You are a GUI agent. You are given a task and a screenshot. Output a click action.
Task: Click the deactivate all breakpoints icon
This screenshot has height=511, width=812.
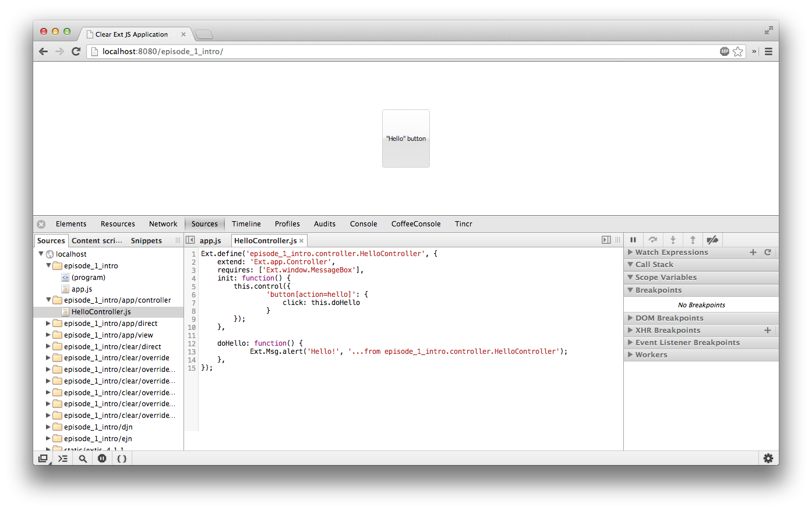pos(712,240)
